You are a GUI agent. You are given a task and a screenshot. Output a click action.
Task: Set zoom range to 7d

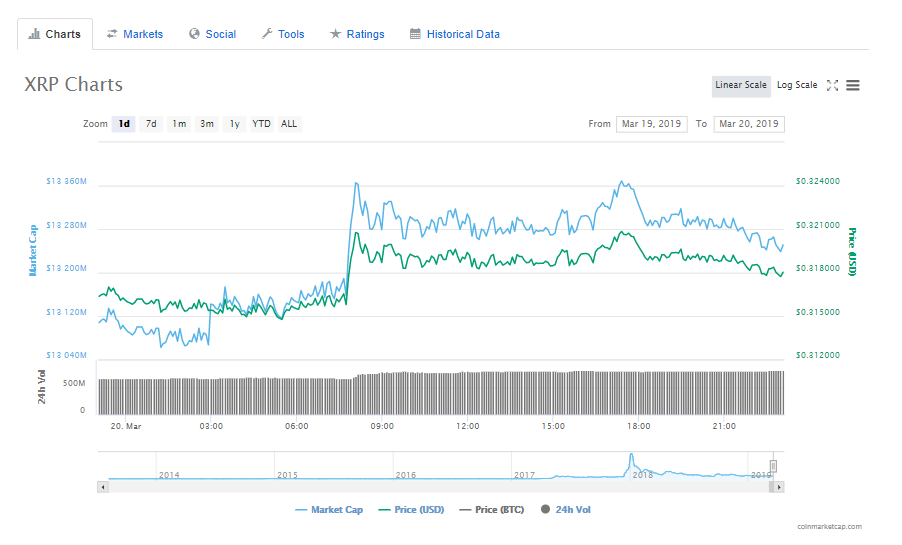pos(151,124)
